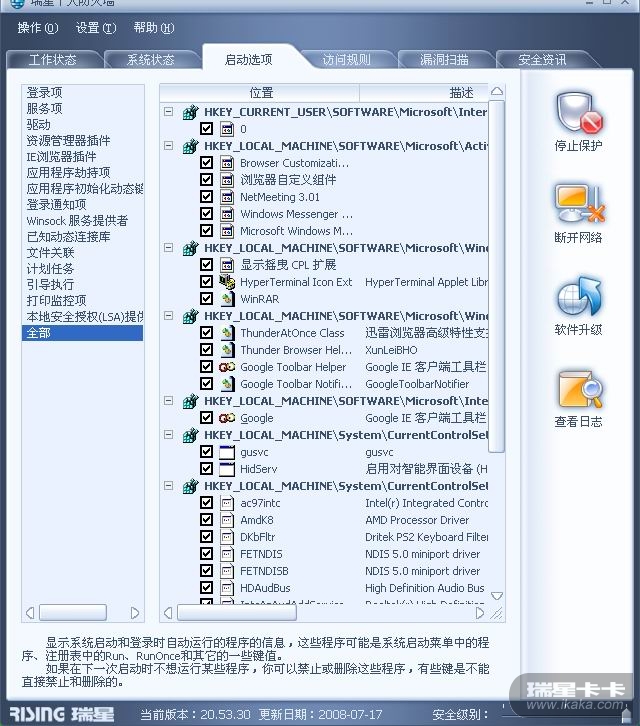This screenshot has width=640, height=726.
Task: Switch to the 访问规则 tab
Action: tap(346, 60)
